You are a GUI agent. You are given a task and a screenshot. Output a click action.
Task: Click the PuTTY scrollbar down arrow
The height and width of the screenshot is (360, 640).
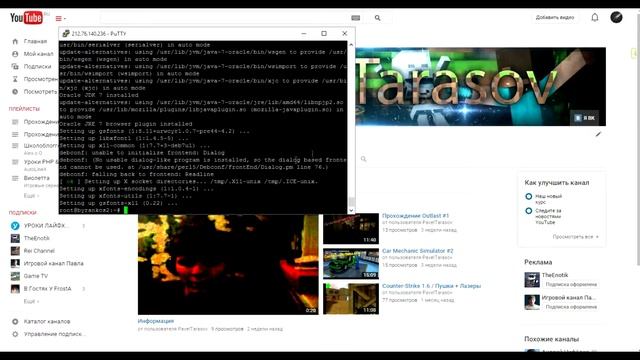click(x=351, y=210)
